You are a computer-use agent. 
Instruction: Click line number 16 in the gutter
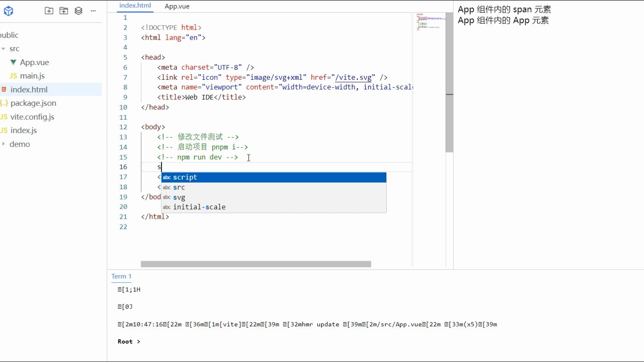123,167
